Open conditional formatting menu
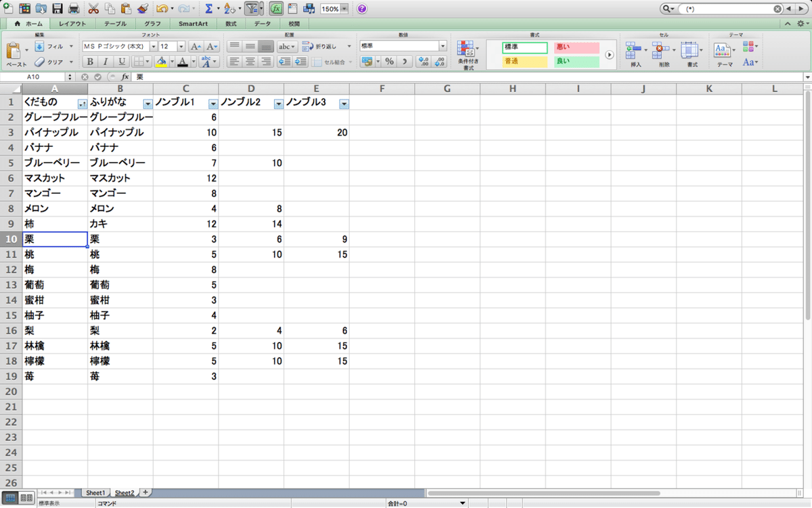Image resolution: width=812 pixels, height=508 pixels. (x=467, y=54)
